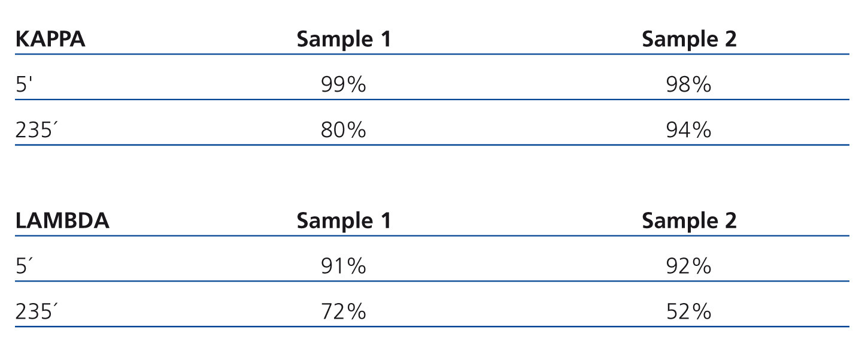Click the KAPPA table heading
Image resolution: width=868 pixels, height=339 pixels.
[50, 40]
